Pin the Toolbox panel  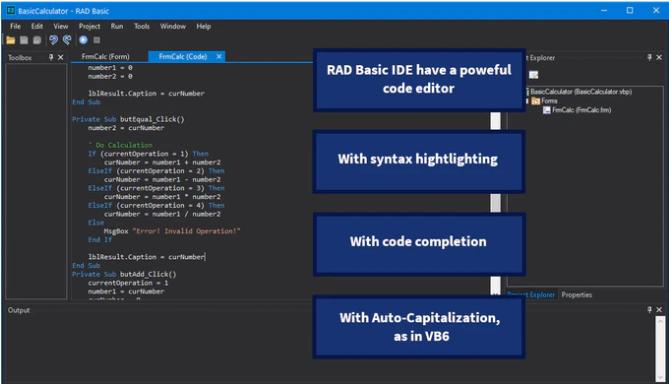(51, 57)
